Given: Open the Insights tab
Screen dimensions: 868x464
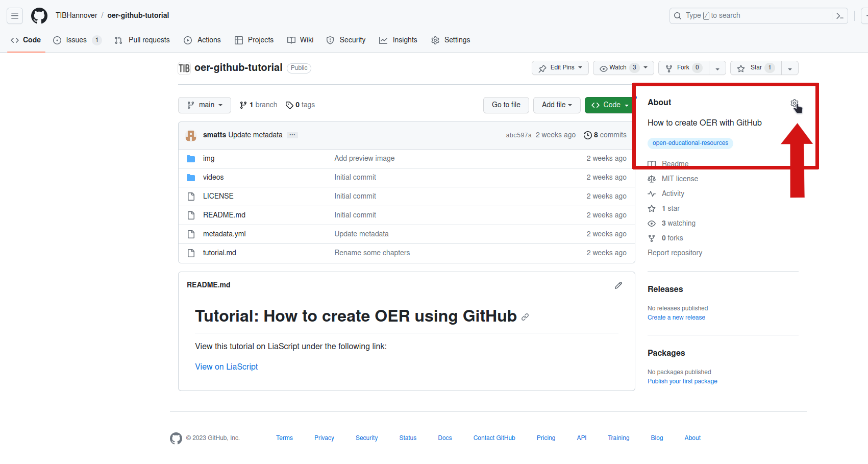Looking at the screenshot, I should click(x=398, y=40).
